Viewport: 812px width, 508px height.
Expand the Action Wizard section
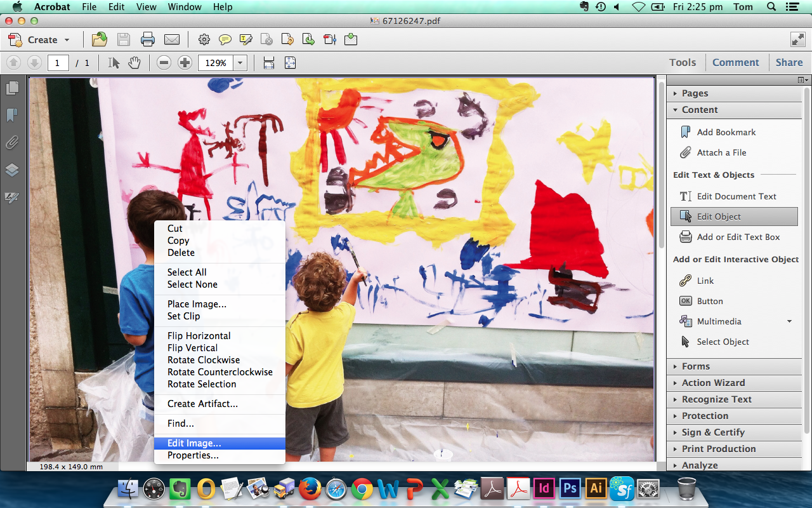(734, 383)
